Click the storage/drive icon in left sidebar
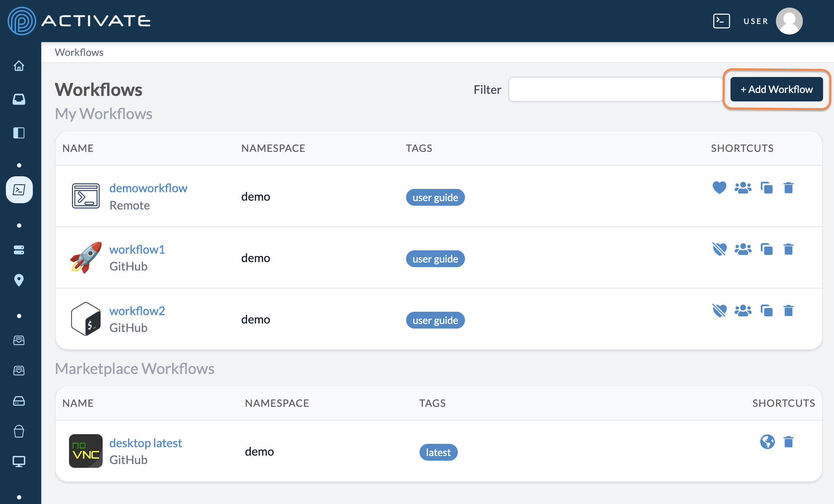The width and height of the screenshot is (834, 504). [x=20, y=399]
